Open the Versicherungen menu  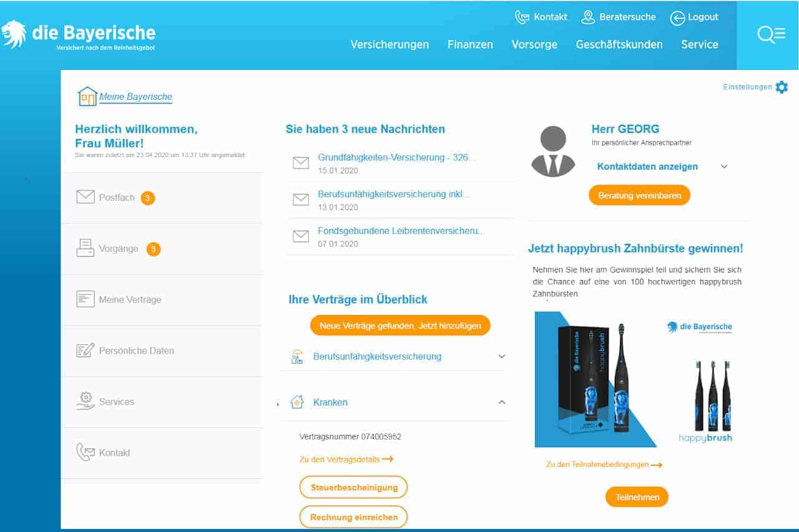click(x=390, y=44)
